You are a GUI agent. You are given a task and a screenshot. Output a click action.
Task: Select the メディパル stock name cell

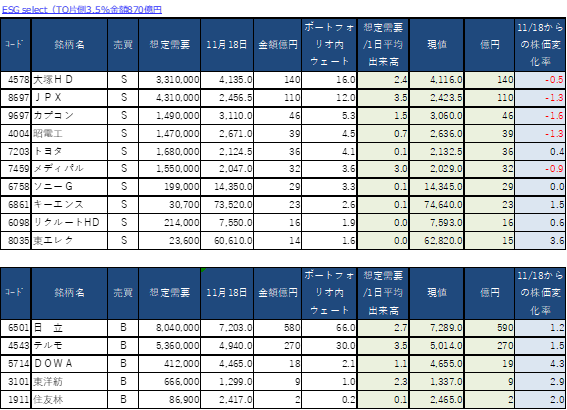pos(69,169)
